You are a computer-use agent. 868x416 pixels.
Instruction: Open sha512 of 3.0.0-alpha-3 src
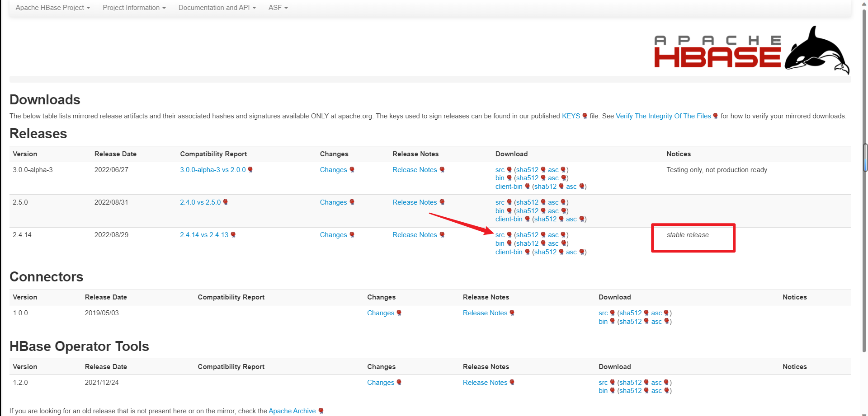[x=527, y=170]
